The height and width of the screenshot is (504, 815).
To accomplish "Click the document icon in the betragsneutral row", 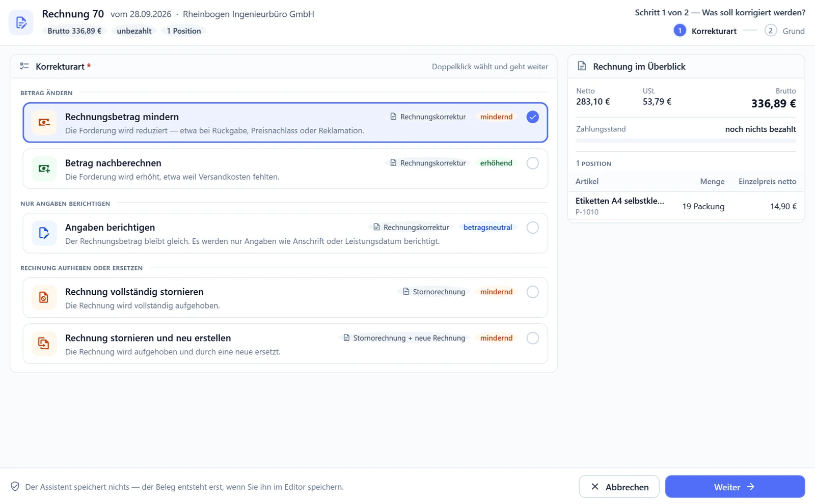I will click(x=376, y=228).
